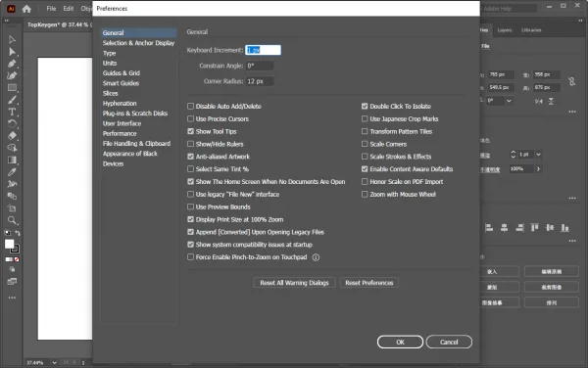The height and width of the screenshot is (368, 588).
Task: Dismiss dialog with Cancel button
Action: coord(449,342)
